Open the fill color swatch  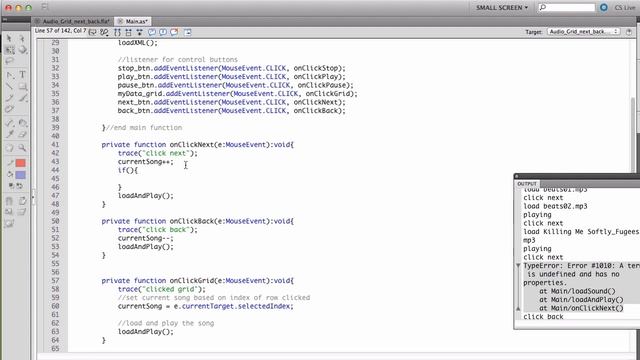(20, 175)
